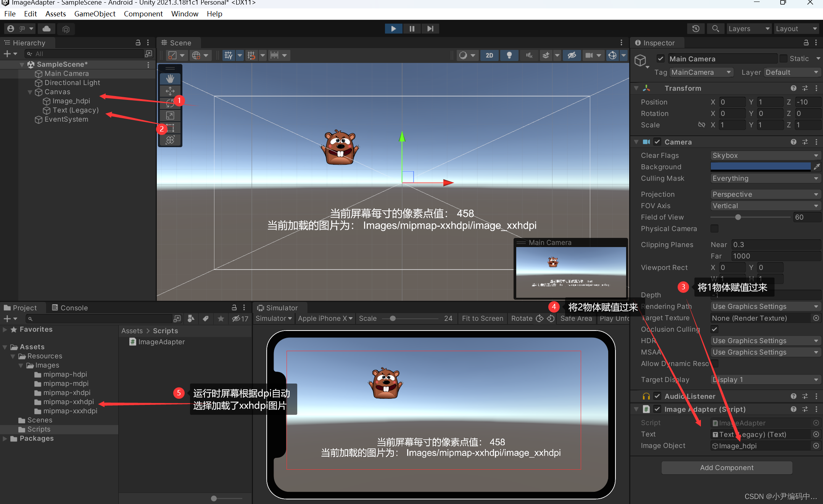Click the Pause button in toolbar
Screen dimensions: 823x504
pyautogui.click(x=411, y=28)
